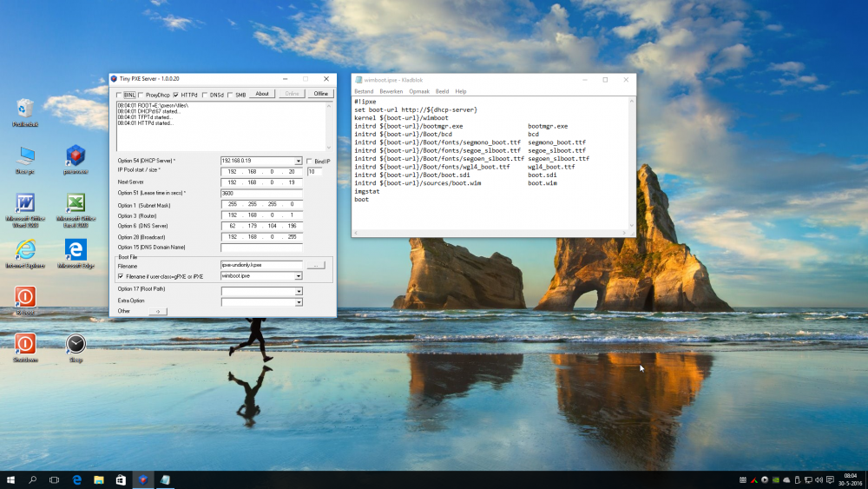The image size is (868, 489).
Task: Open the taskbar clock showing 08:04
Action: tap(851, 479)
